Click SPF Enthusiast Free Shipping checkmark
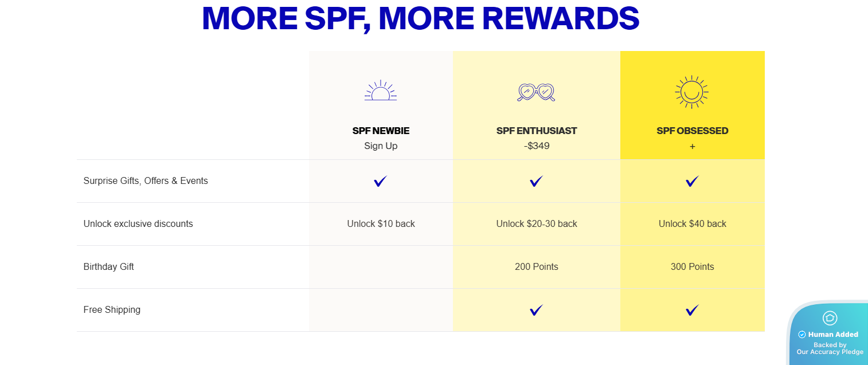The image size is (868, 365). click(x=536, y=310)
